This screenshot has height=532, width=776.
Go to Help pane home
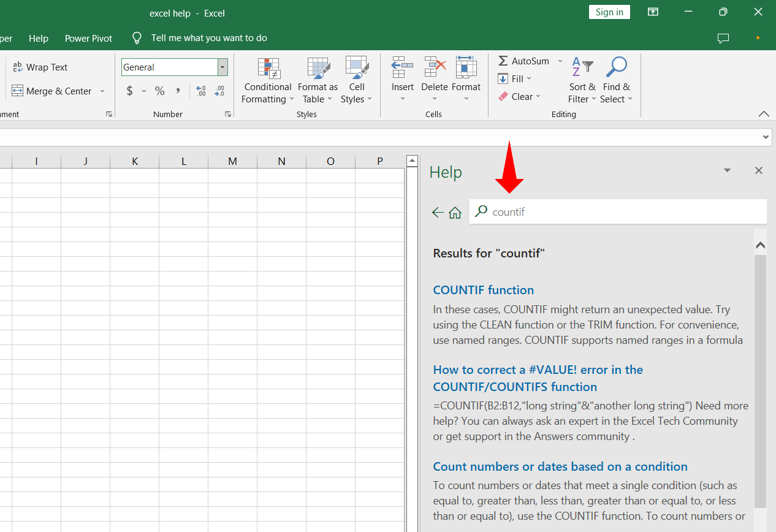coord(455,213)
